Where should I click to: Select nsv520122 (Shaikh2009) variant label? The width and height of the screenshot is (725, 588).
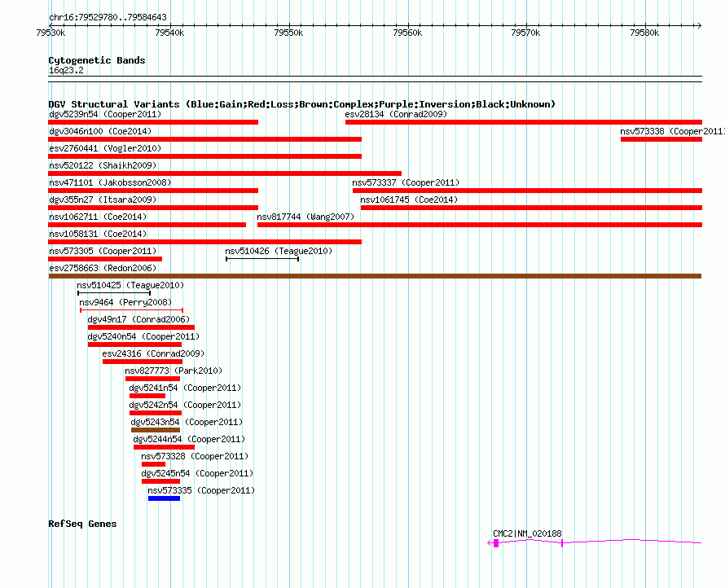point(103,165)
